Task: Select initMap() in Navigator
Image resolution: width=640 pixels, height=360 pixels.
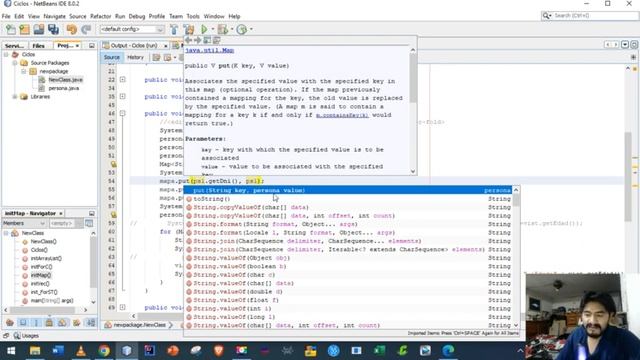Action: [x=41, y=276]
